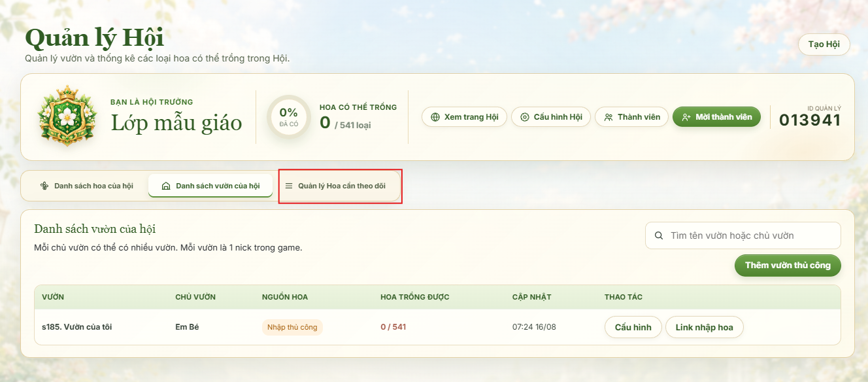Click the people icon on Thành viên
868x382 pixels.
tap(609, 117)
